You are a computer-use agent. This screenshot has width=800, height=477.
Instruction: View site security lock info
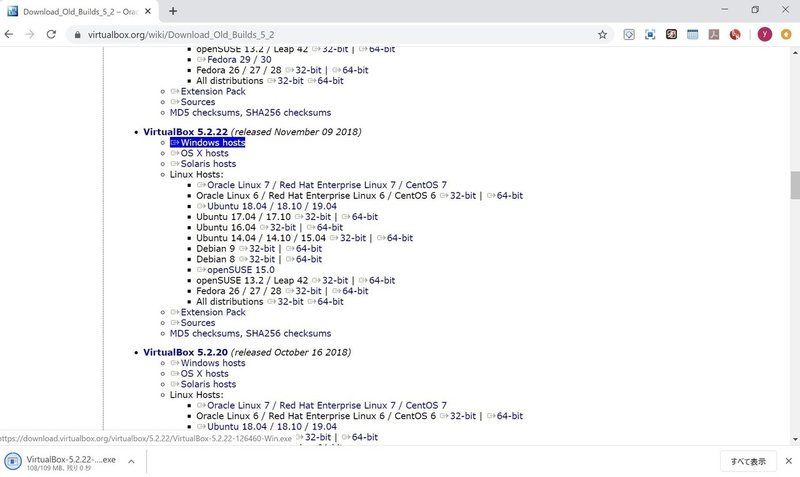point(78,35)
